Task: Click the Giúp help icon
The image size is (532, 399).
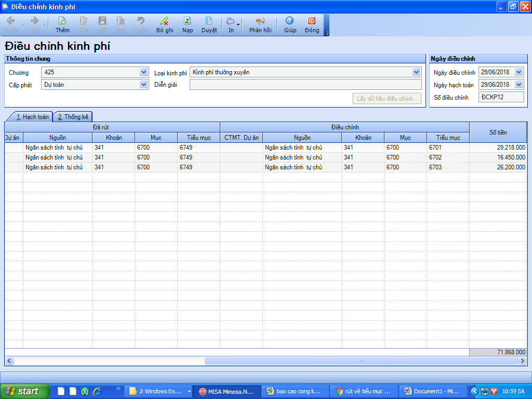Action: [289, 21]
